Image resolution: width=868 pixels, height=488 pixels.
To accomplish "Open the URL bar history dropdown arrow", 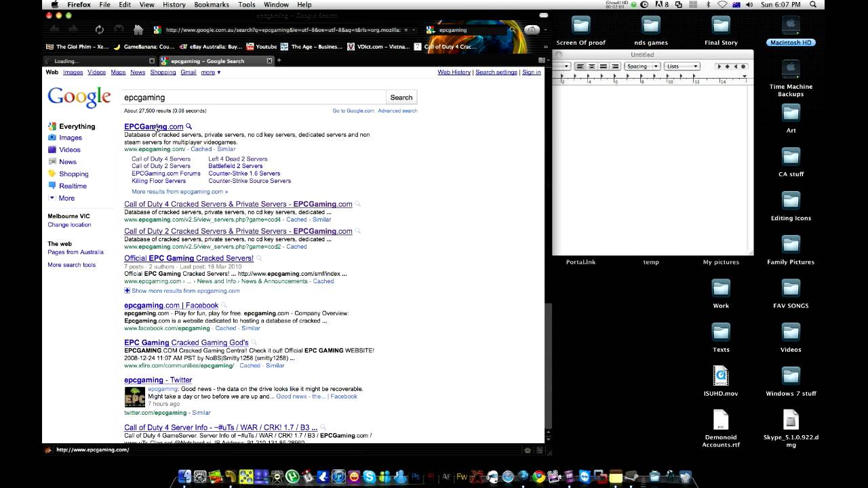I will pos(414,30).
